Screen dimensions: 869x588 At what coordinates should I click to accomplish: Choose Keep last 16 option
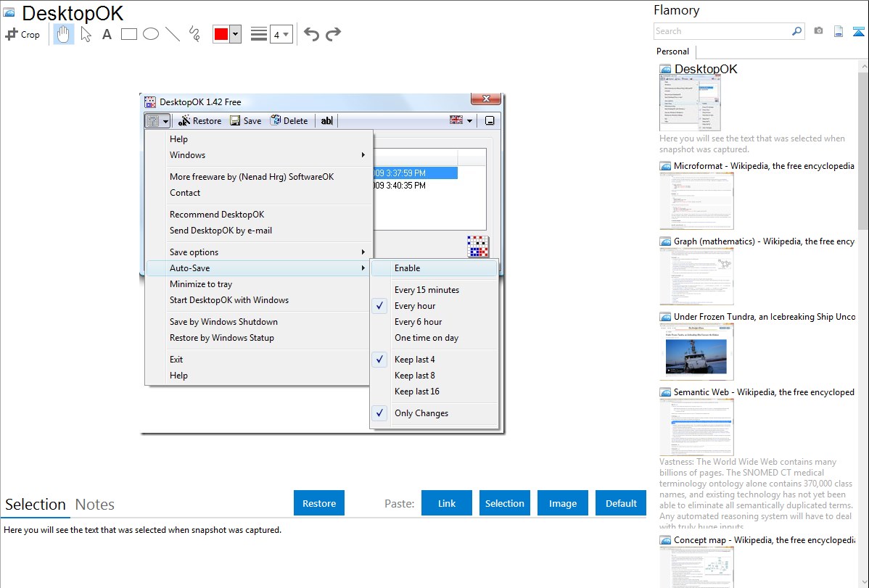(x=434, y=392)
